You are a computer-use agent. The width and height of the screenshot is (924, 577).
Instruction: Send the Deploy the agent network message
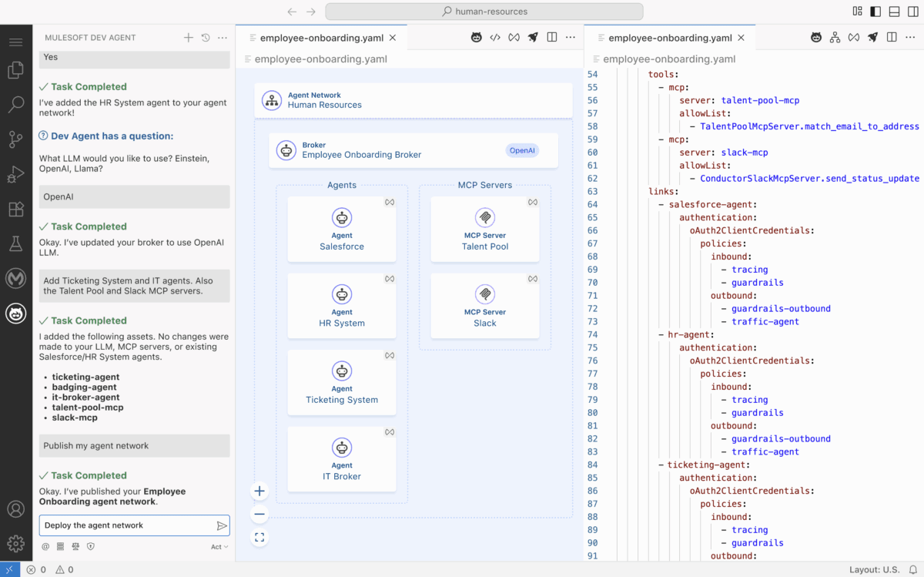click(223, 525)
